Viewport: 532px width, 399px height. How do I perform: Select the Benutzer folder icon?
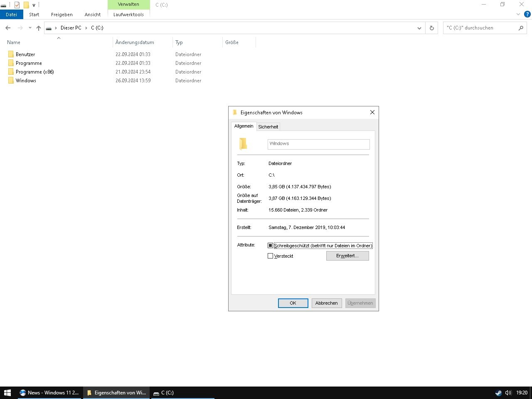click(11, 54)
